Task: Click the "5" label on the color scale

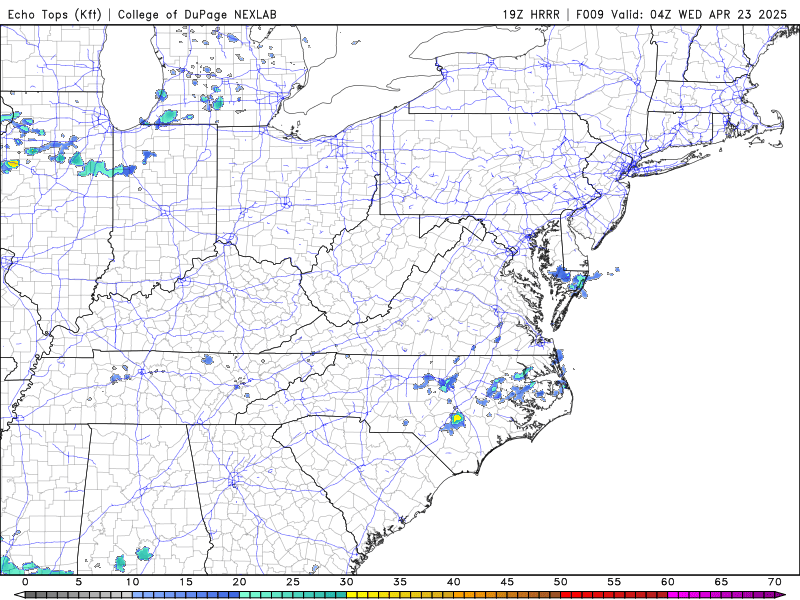Action: [79, 582]
